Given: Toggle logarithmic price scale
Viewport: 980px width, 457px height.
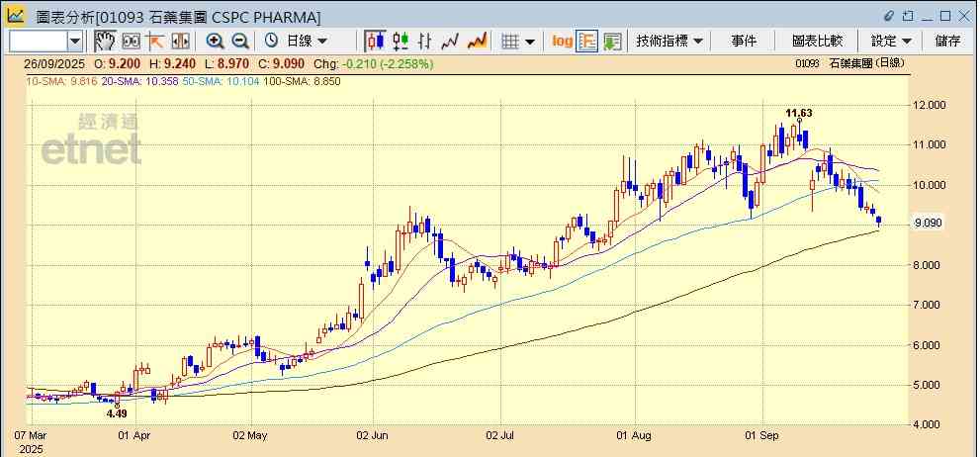Looking at the screenshot, I should click(562, 42).
